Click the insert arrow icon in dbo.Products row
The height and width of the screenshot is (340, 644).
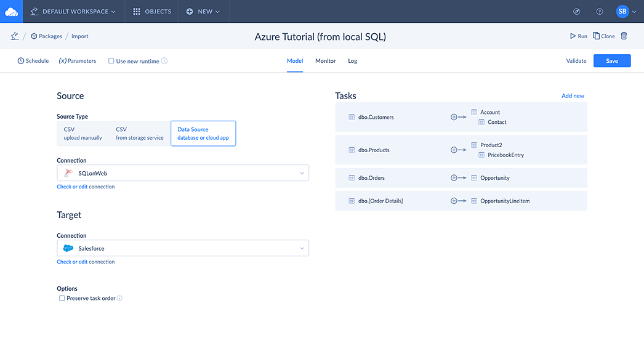click(x=458, y=150)
